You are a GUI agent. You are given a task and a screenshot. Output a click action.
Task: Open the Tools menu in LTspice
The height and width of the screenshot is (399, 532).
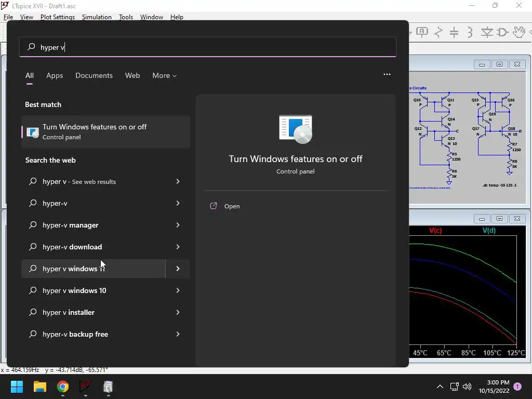click(x=126, y=17)
